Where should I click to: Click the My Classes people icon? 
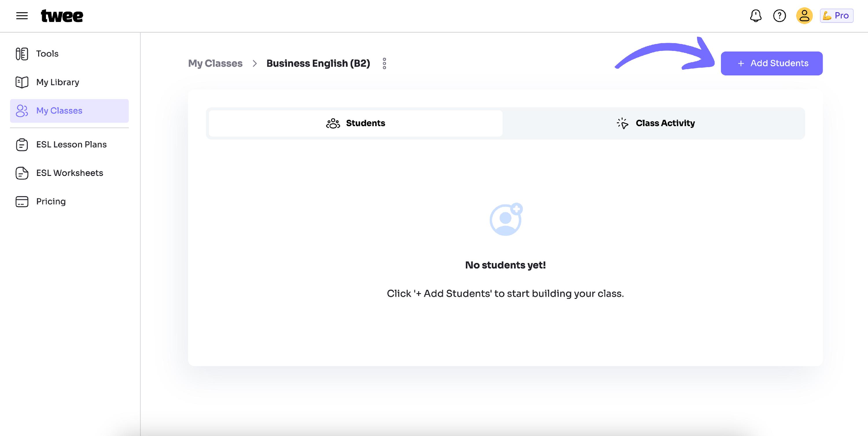22,111
